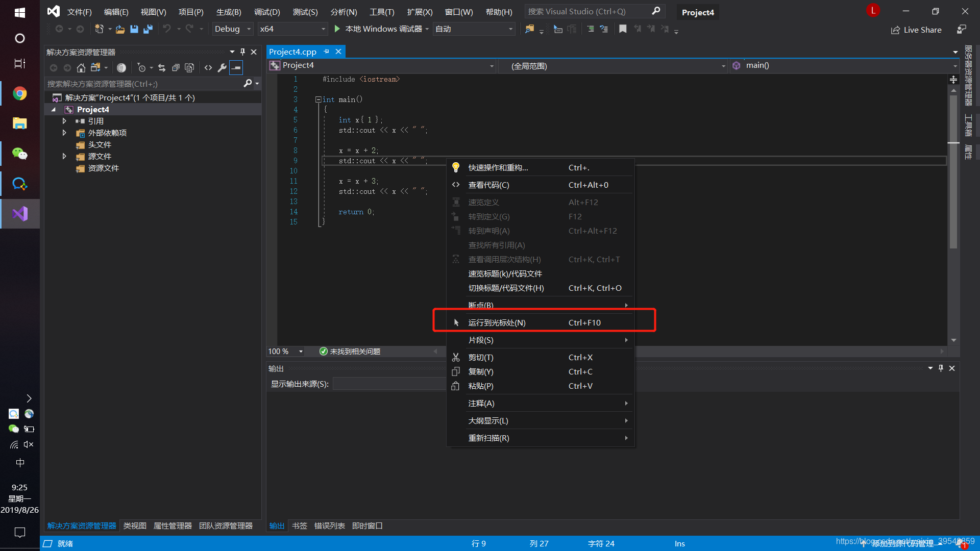The height and width of the screenshot is (551, 980).
Task: Toggle auto-hide pin on Output panel
Action: coord(941,368)
